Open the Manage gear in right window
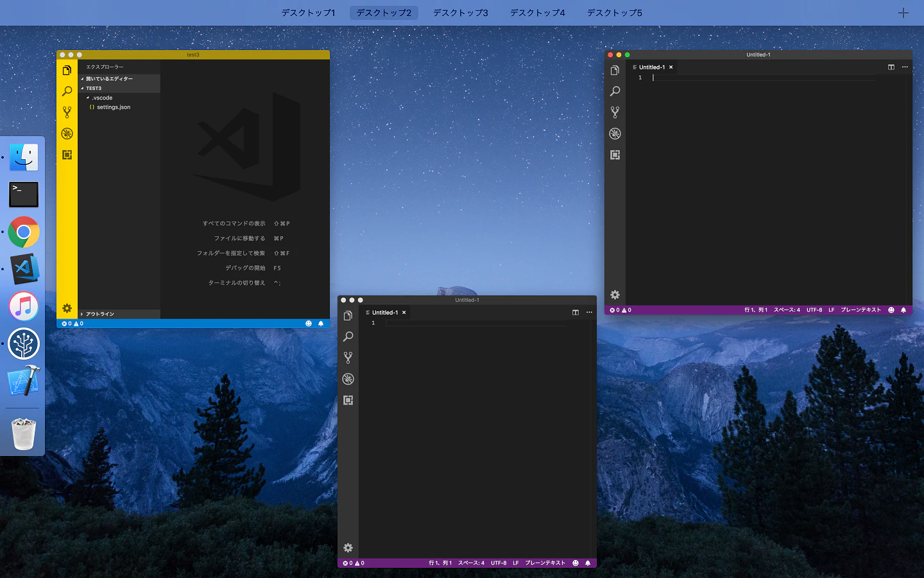 click(615, 295)
